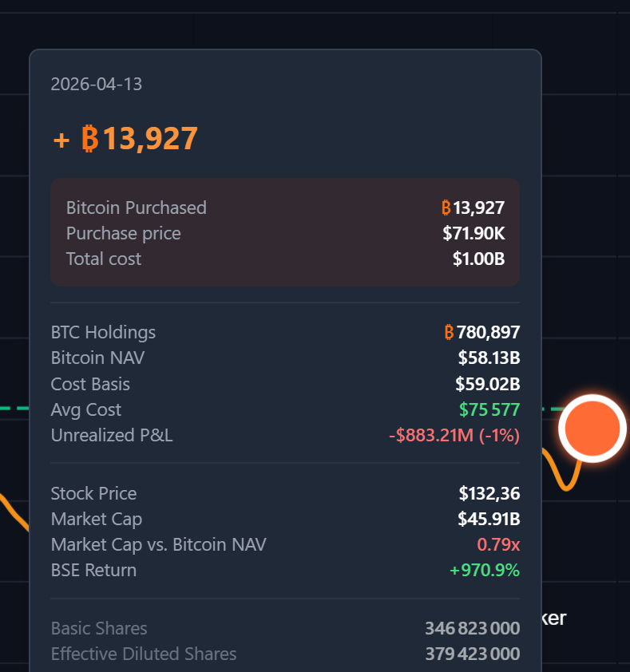This screenshot has height=672, width=630.
Task: Click the orange price line left of tooltip
Action: tap(14, 512)
